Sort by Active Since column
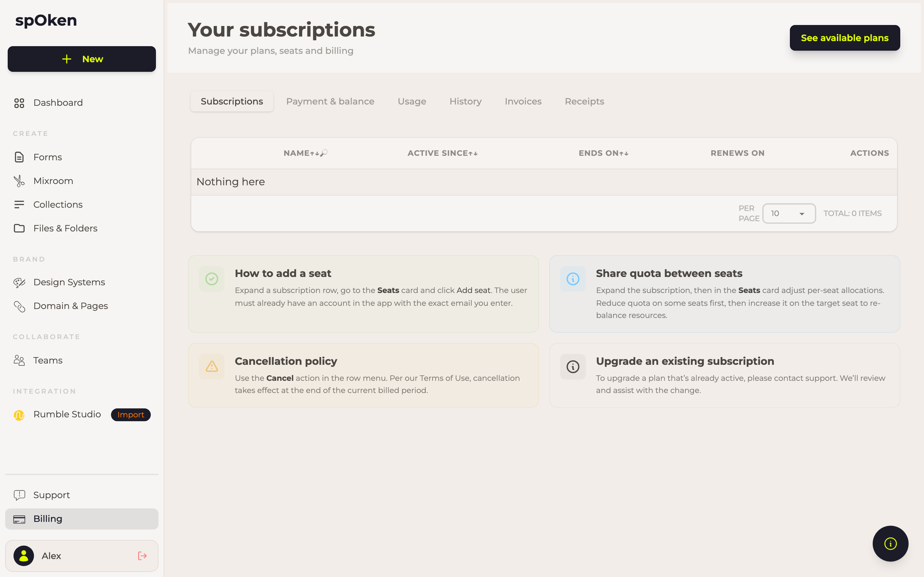This screenshot has height=577, width=924. pos(442,153)
